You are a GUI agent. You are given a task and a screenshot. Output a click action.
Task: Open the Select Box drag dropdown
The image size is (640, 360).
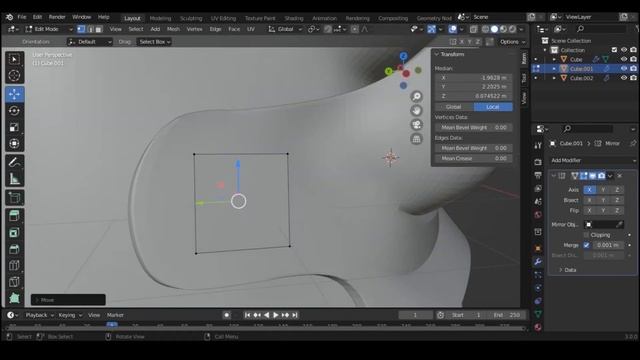pyautogui.click(x=154, y=42)
